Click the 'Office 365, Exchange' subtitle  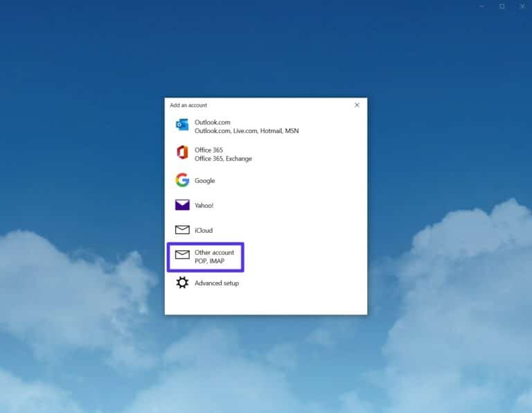(223, 159)
